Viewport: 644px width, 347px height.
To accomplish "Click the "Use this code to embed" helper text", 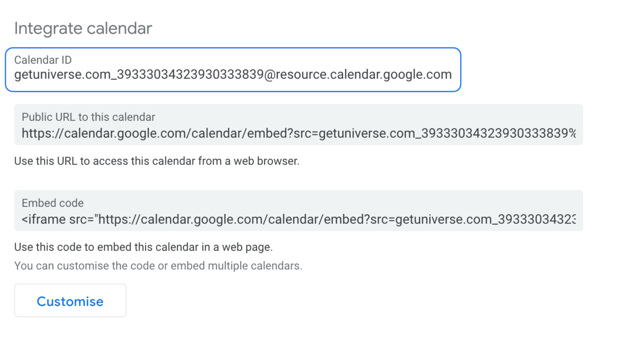I will [143, 247].
